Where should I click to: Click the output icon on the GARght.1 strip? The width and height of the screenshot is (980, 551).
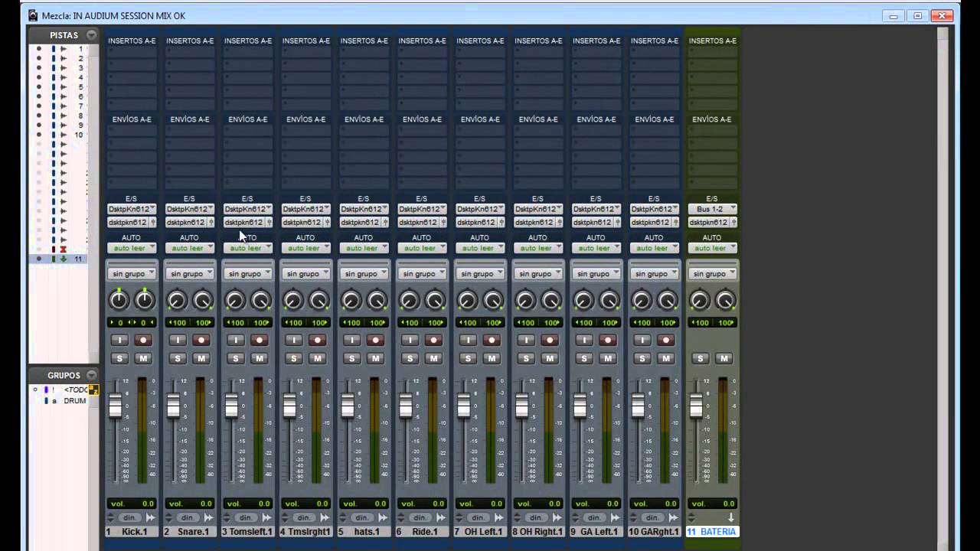[676, 222]
